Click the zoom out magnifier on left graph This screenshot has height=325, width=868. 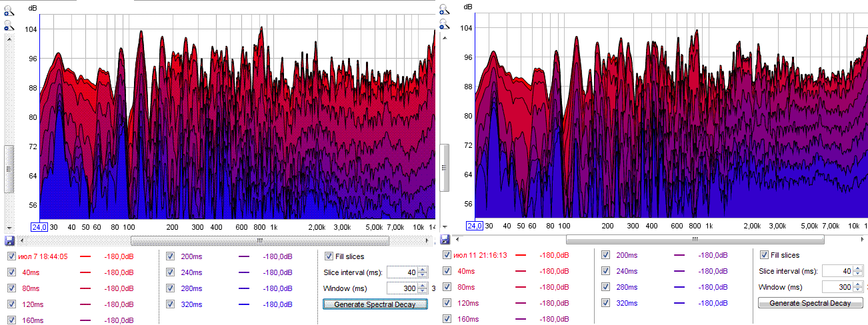(x=9, y=25)
